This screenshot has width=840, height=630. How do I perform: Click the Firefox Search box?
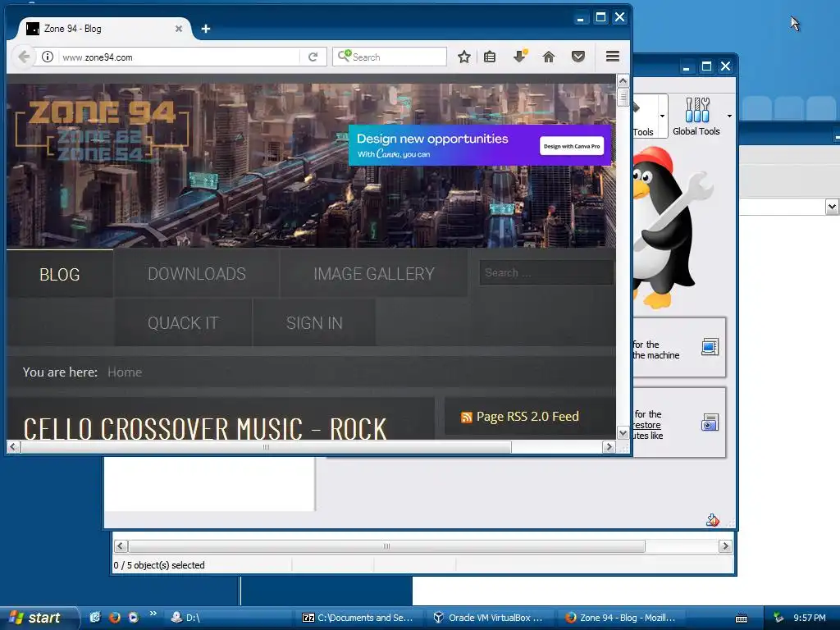pos(390,57)
